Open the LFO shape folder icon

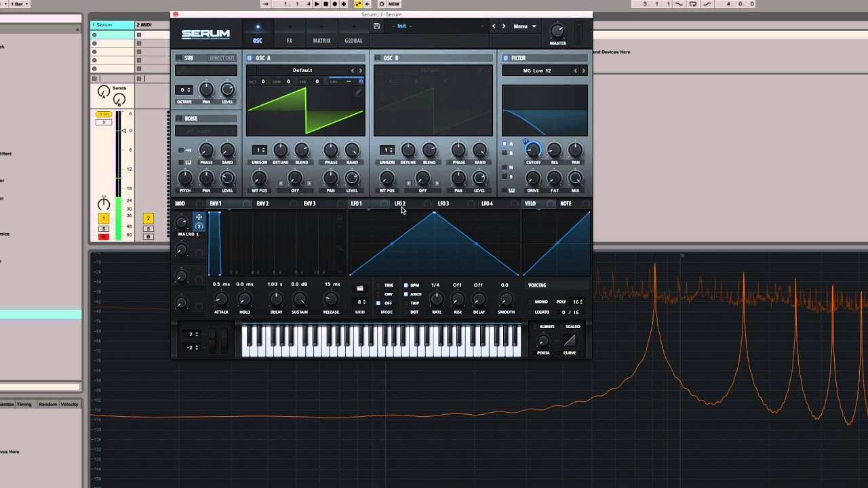360,289
